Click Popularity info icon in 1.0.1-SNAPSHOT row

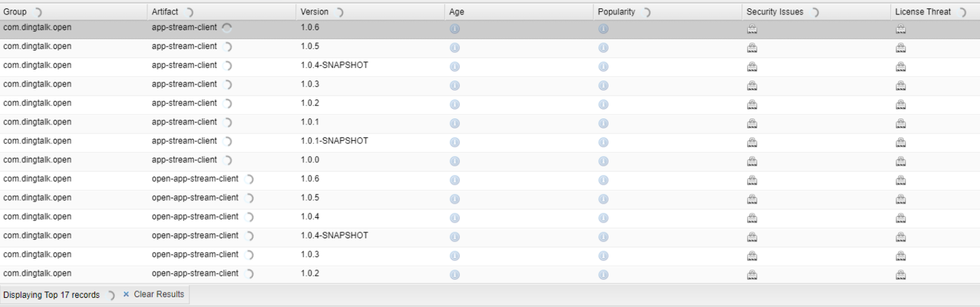click(603, 143)
